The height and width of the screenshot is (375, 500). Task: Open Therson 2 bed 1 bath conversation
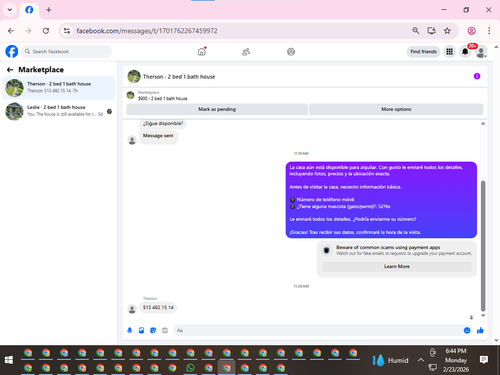coord(59,88)
